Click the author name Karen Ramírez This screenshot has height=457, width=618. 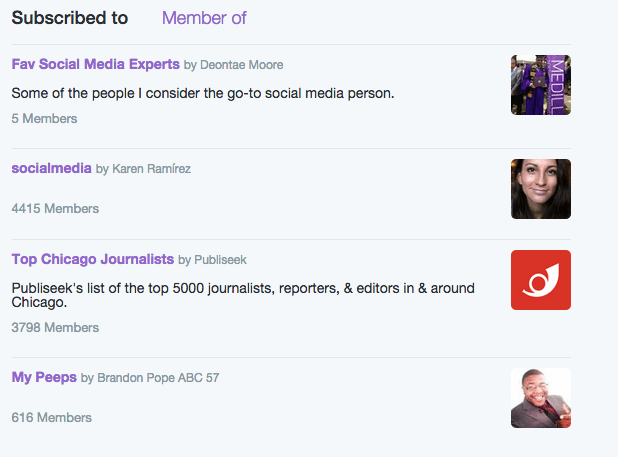pyautogui.click(x=151, y=169)
